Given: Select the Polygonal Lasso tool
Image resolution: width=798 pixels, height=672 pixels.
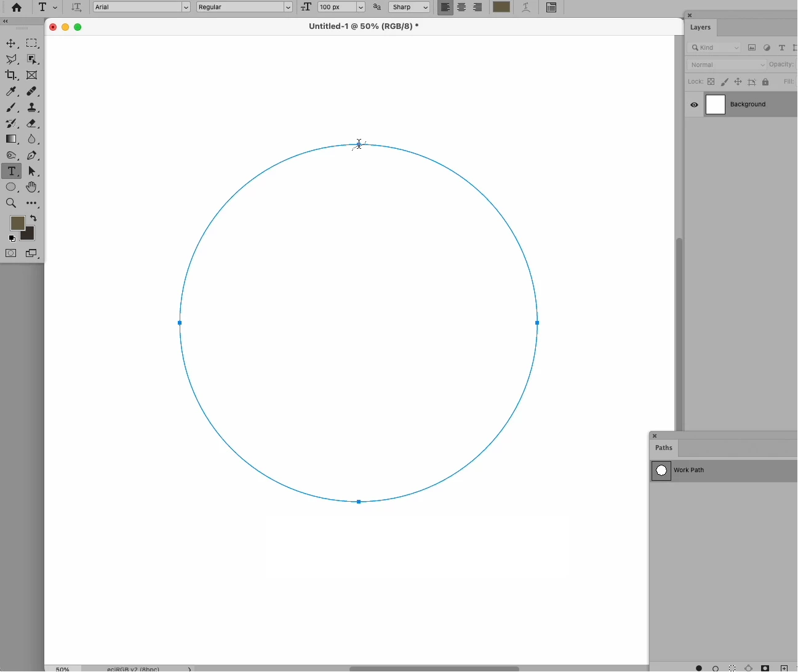Looking at the screenshot, I should point(11,60).
